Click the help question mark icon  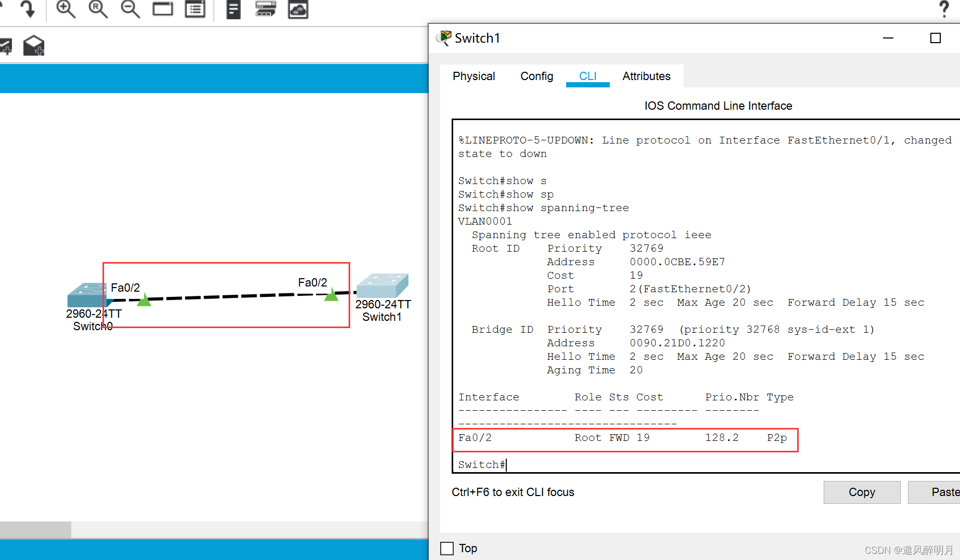[944, 9]
